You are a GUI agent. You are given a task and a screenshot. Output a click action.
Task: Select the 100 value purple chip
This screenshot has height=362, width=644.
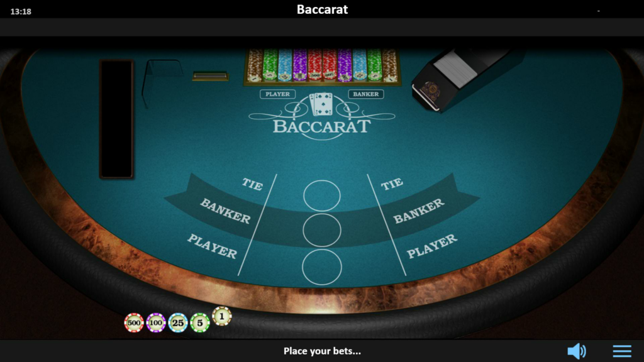(x=156, y=322)
